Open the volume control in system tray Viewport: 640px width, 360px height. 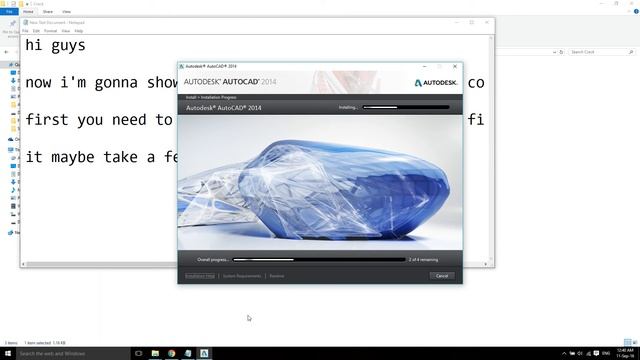[x=580, y=353]
